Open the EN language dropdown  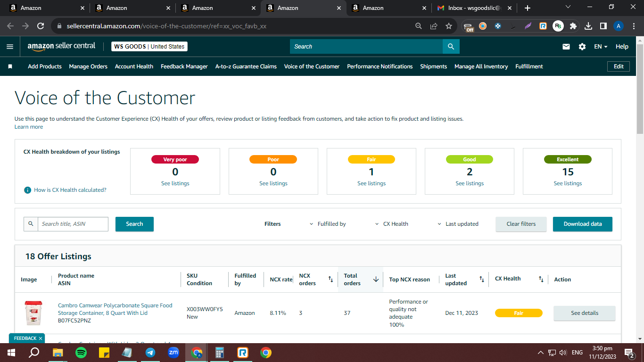pos(601,47)
